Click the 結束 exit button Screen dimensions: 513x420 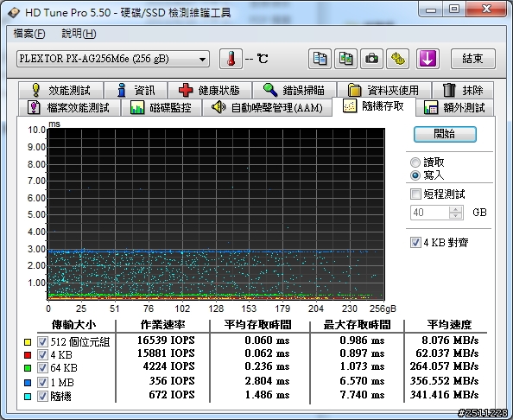point(473,59)
